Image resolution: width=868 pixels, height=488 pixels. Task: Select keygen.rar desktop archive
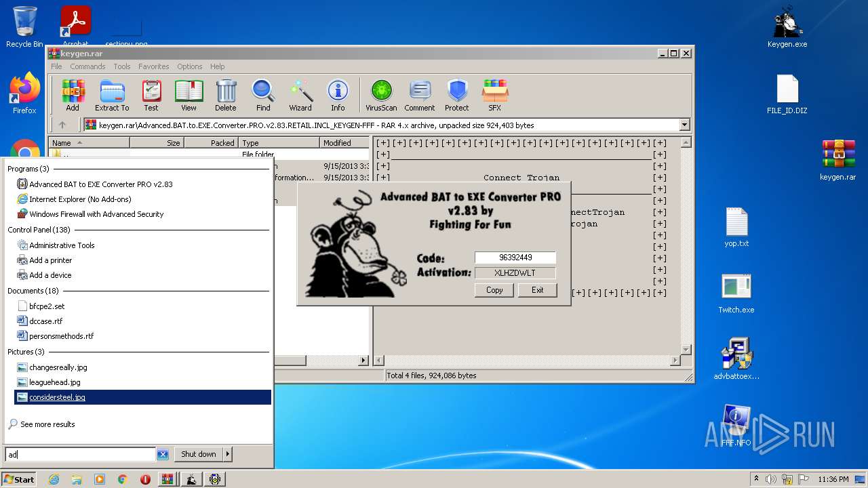pos(838,161)
